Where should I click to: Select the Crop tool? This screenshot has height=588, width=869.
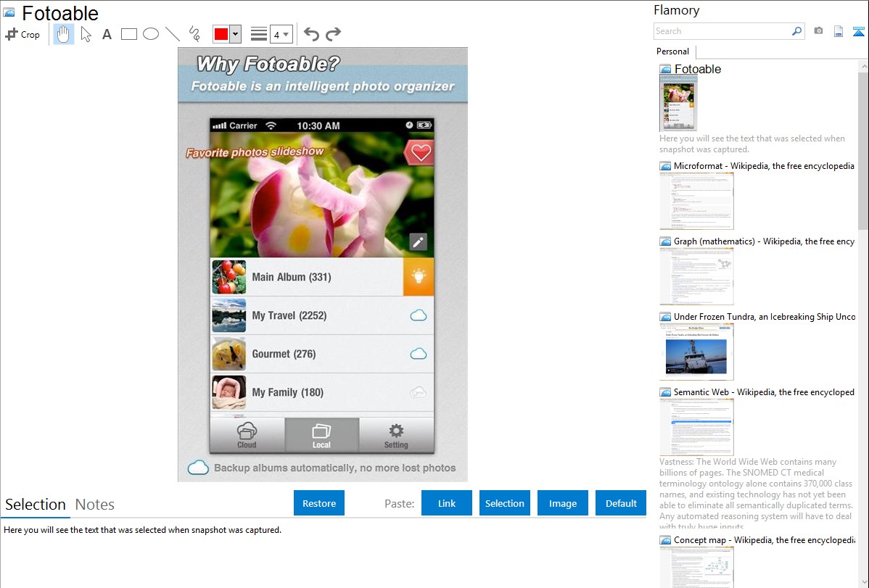pyautogui.click(x=22, y=34)
